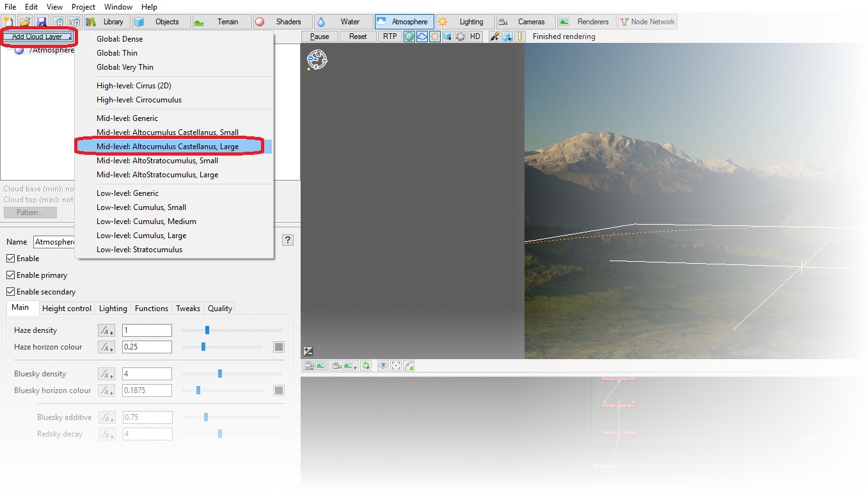Toggle the lighting sun preview icon
The width and height of the screenshot is (868, 491).
[x=435, y=36]
